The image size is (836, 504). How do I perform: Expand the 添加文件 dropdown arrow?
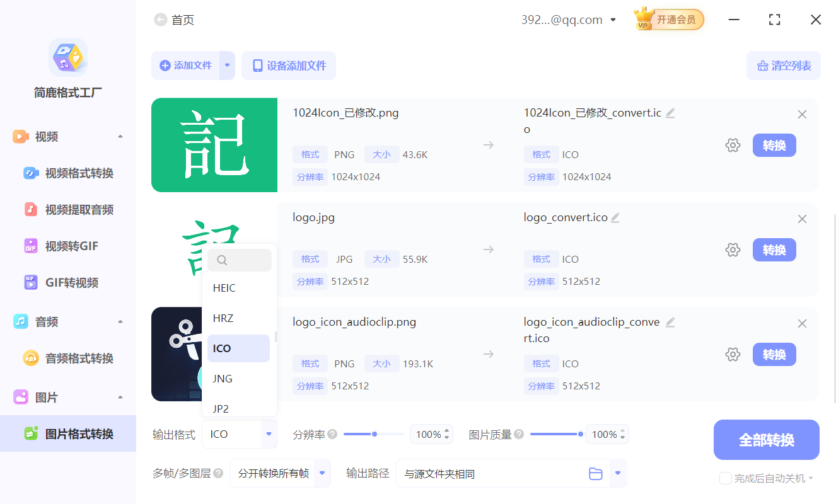pyautogui.click(x=226, y=65)
